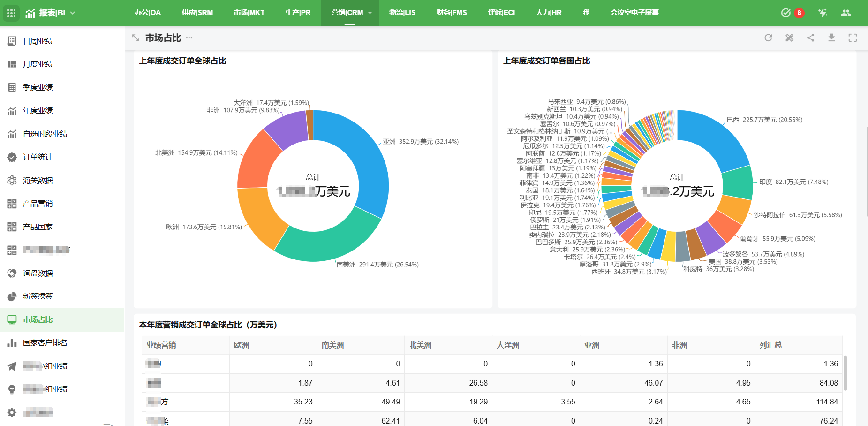Open the 办公|OA tab

(x=148, y=13)
